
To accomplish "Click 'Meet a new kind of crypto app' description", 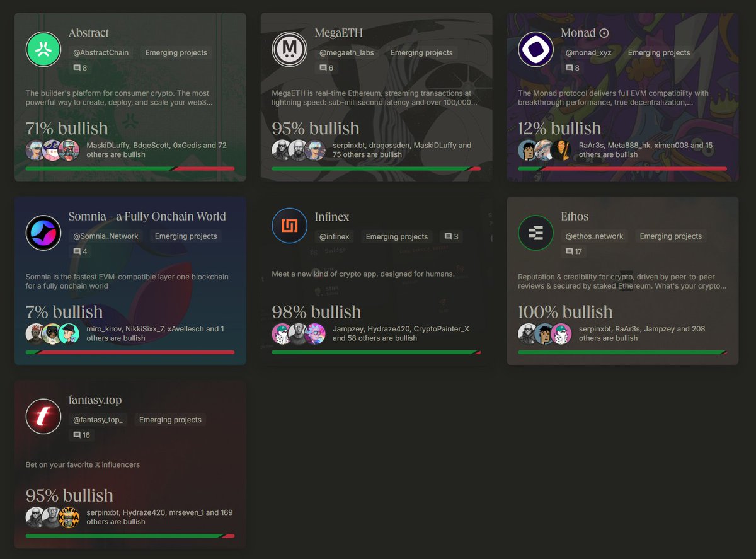I will (363, 274).
